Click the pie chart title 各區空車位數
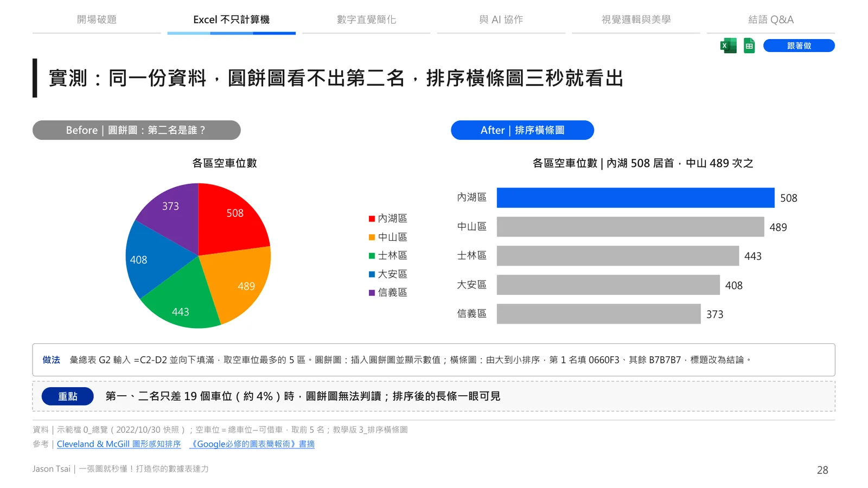 pyautogui.click(x=225, y=163)
